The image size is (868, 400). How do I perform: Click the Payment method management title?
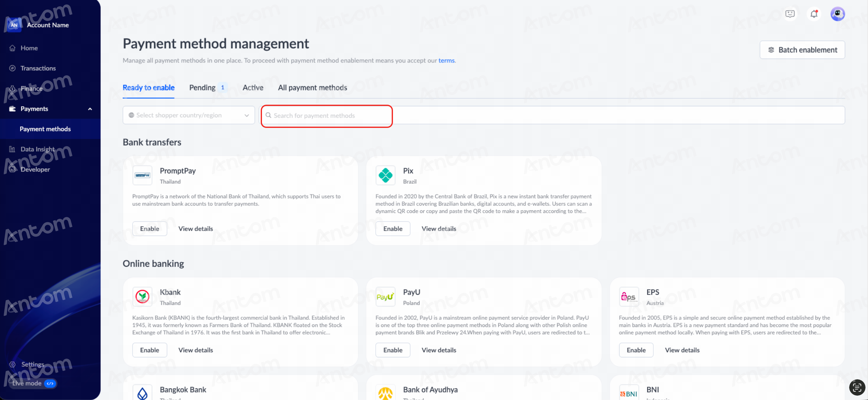coord(216,44)
